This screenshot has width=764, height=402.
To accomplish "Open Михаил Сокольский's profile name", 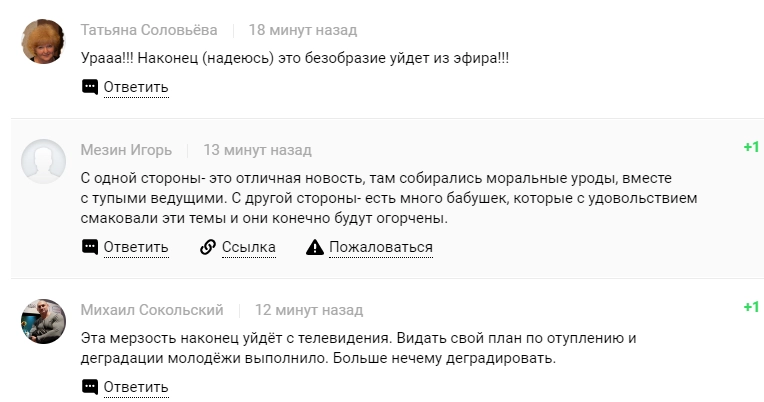I will (152, 310).
